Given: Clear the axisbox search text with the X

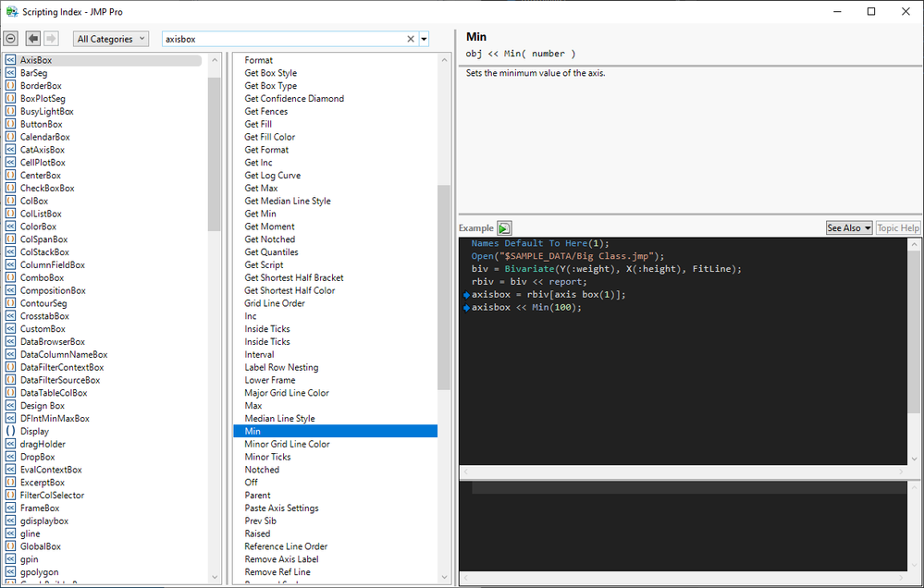Looking at the screenshot, I should tap(411, 39).
